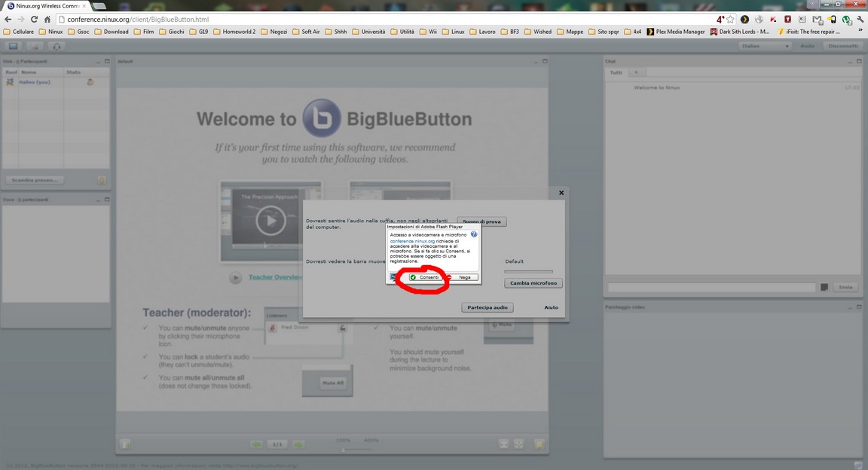Expand hidden bookmarks with chevron arrow
This screenshot has width=868, height=470.
point(860,32)
